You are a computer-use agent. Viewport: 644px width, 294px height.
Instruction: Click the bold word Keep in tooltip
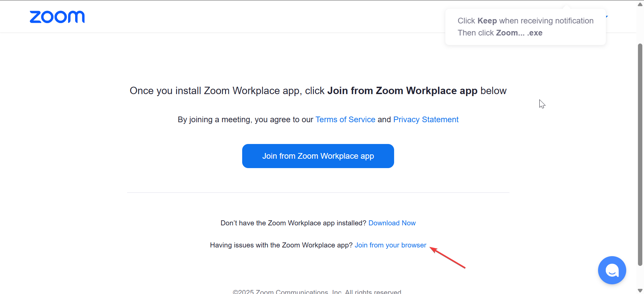[487, 21]
